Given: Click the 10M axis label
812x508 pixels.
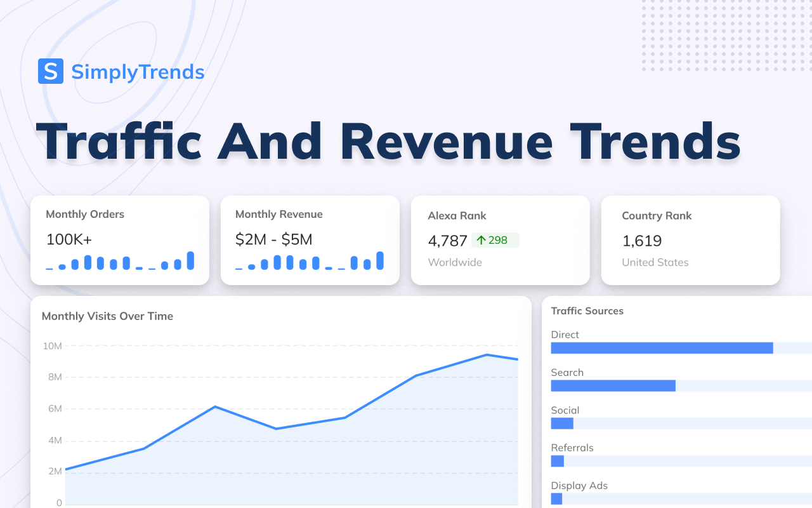Looking at the screenshot, I should coord(52,346).
